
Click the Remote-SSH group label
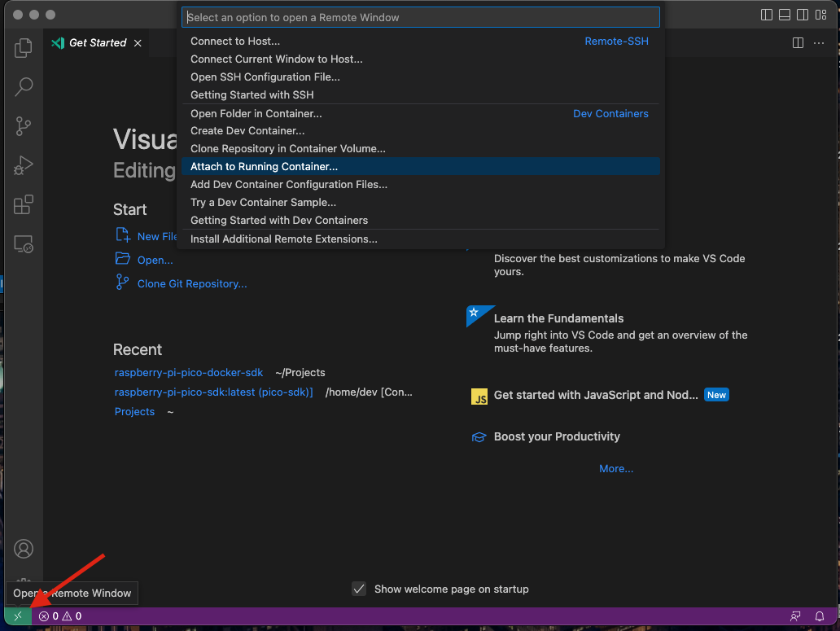pyautogui.click(x=616, y=42)
